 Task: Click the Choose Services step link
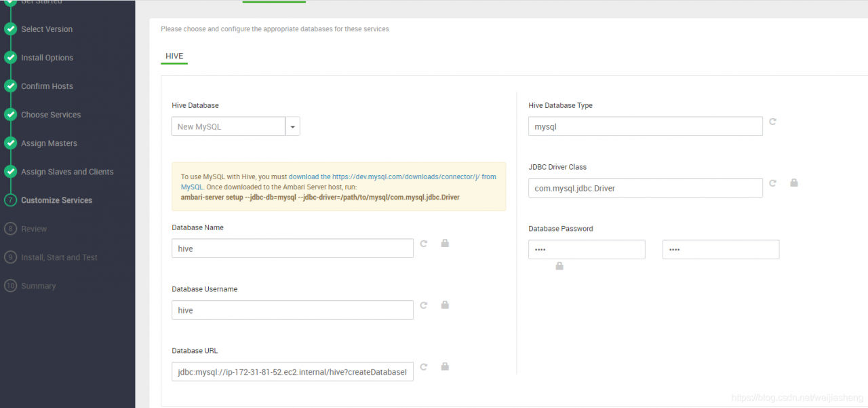[x=51, y=115]
